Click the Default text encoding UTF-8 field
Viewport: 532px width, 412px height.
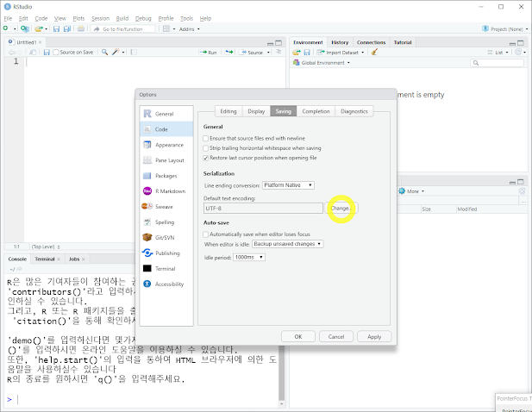[263, 209]
